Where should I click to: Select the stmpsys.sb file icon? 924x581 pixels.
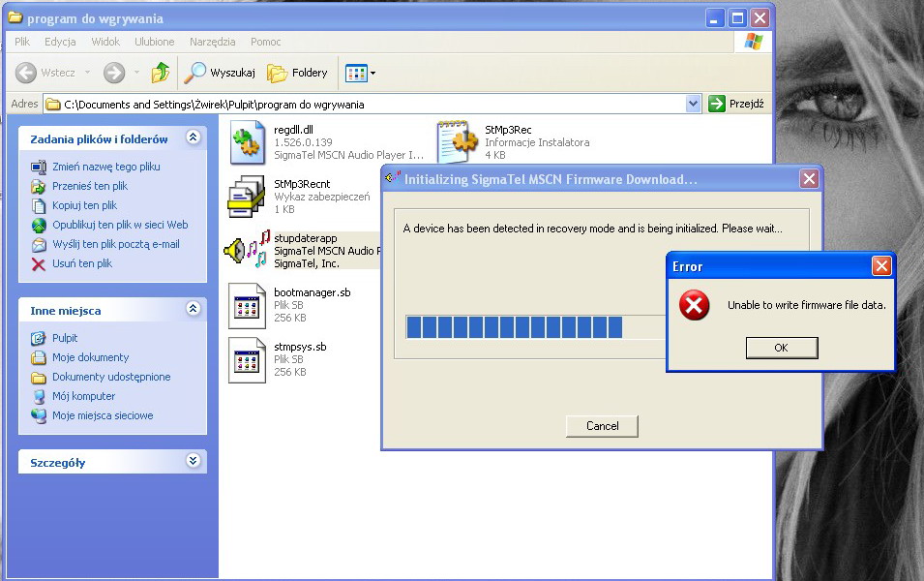click(x=247, y=360)
